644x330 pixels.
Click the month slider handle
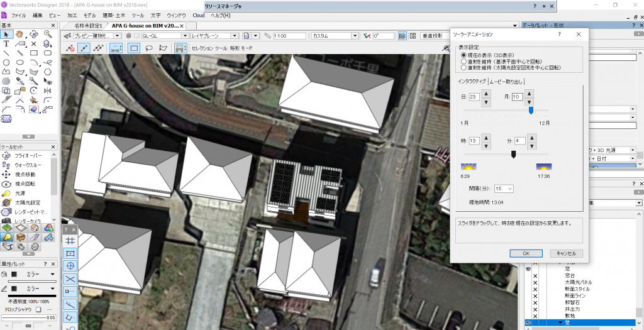[x=531, y=111]
